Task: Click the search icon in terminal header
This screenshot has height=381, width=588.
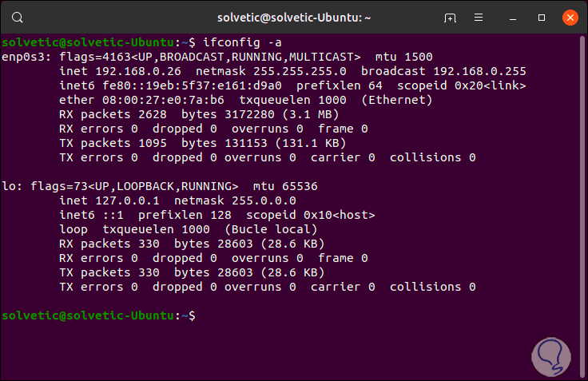Action: tap(18, 18)
